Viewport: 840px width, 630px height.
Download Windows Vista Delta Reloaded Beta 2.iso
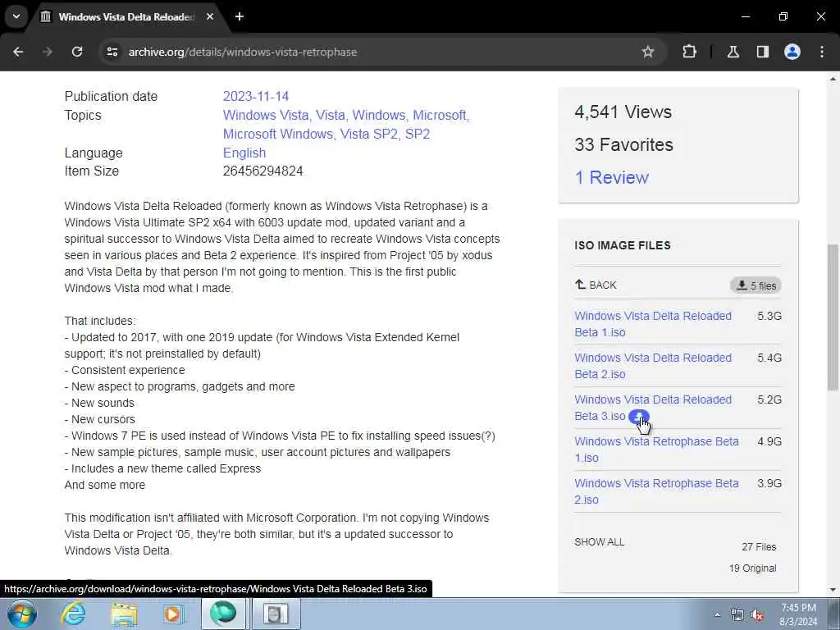652,365
